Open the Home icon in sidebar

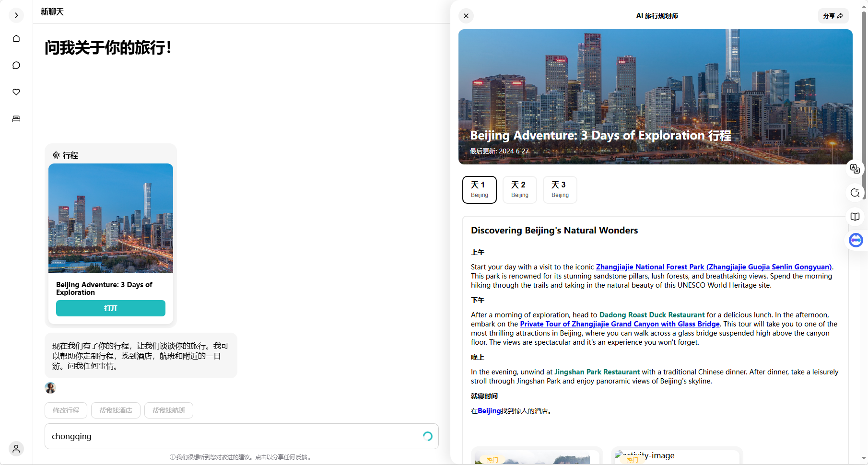pyautogui.click(x=16, y=38)
